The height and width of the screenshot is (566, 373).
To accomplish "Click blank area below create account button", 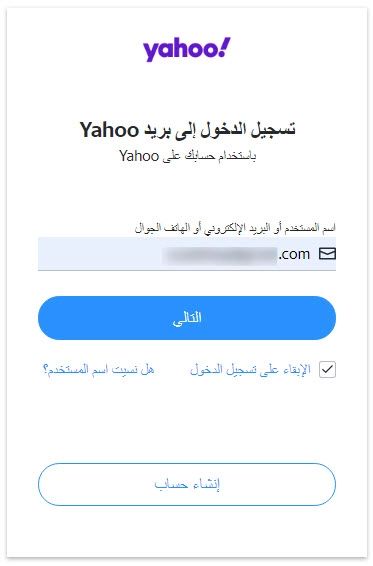I will 187,531.
